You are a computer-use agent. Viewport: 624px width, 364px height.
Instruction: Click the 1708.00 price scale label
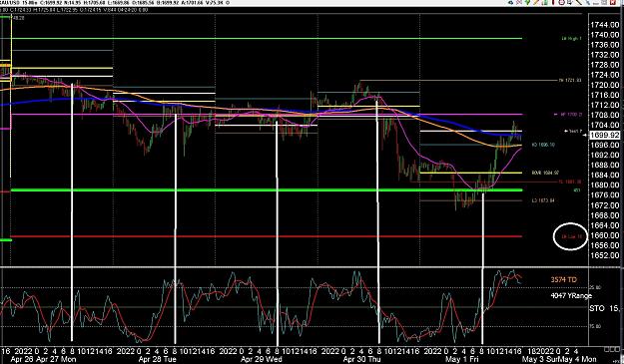(x=604, y=115)
